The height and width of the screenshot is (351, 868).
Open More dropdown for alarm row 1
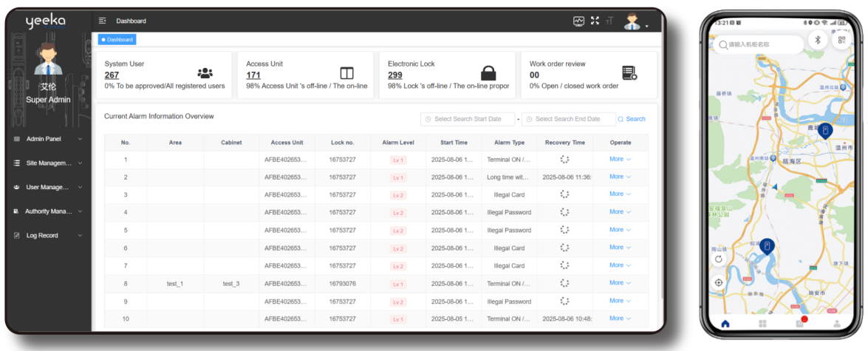[x=620, y=159]
